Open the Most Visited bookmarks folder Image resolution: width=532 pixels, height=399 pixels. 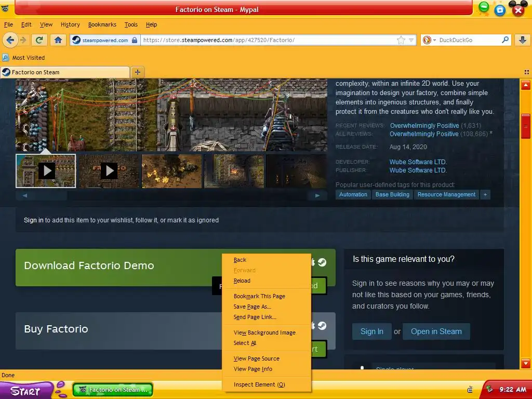(x=23, y=58)
